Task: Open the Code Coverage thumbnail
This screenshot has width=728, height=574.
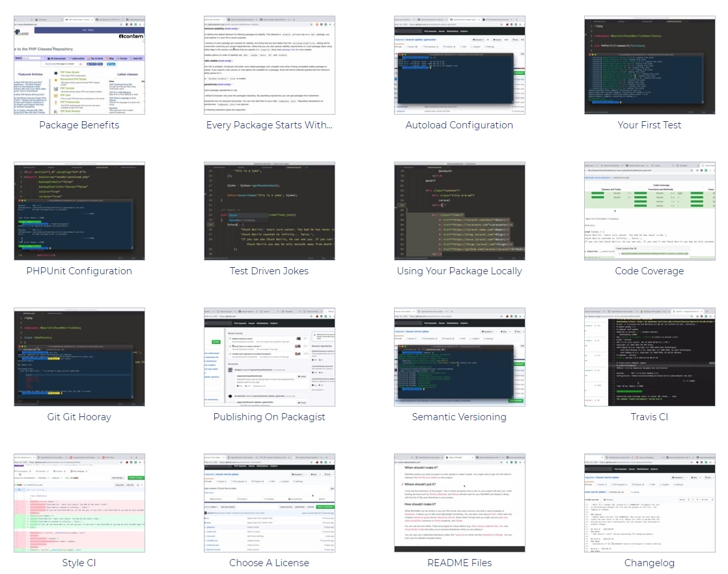Action: pyautogui.click(x=650, y=211)
